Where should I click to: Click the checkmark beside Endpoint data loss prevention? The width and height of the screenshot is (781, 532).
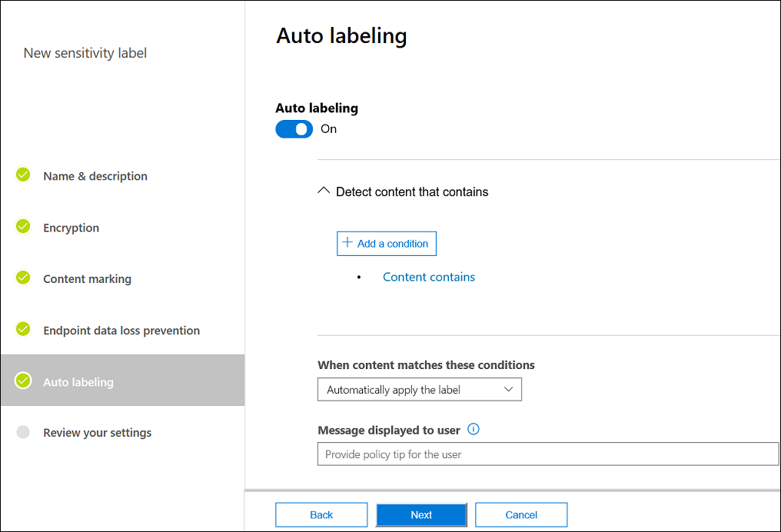(23, 330)
